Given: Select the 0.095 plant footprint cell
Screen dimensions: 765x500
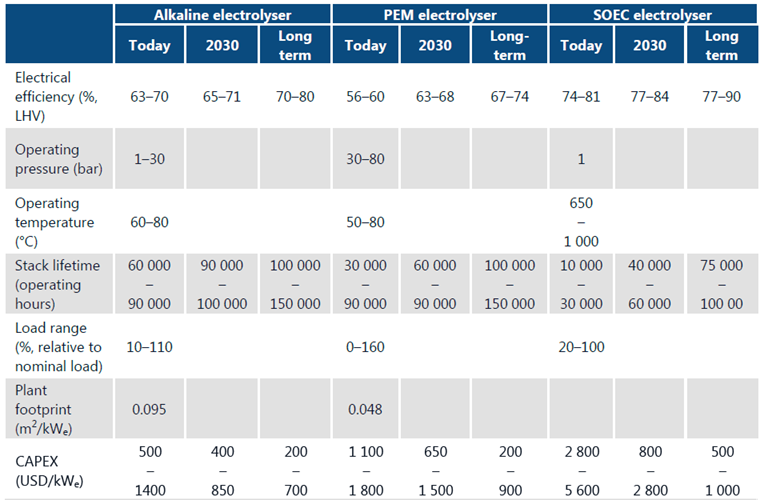Looking at the screenshot, I should [150, 407].
